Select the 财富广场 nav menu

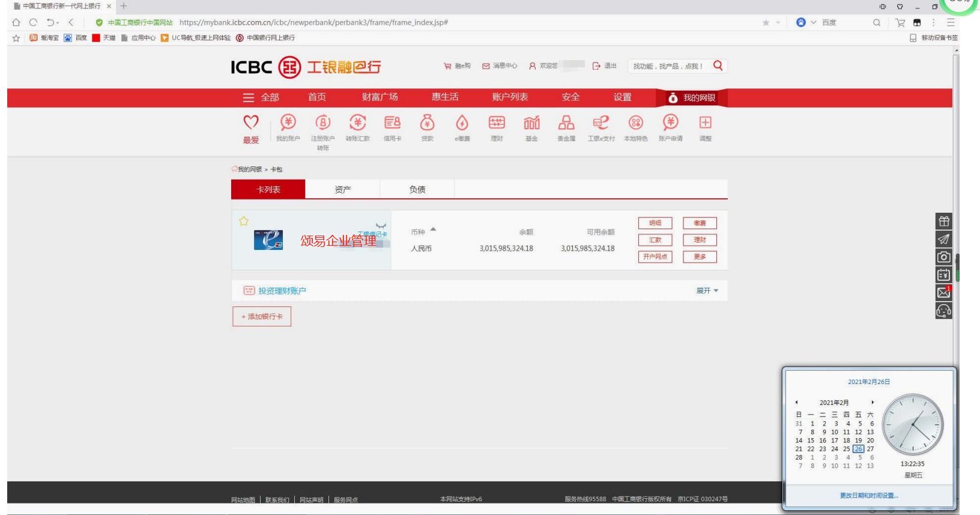click(x=380, y=97)
